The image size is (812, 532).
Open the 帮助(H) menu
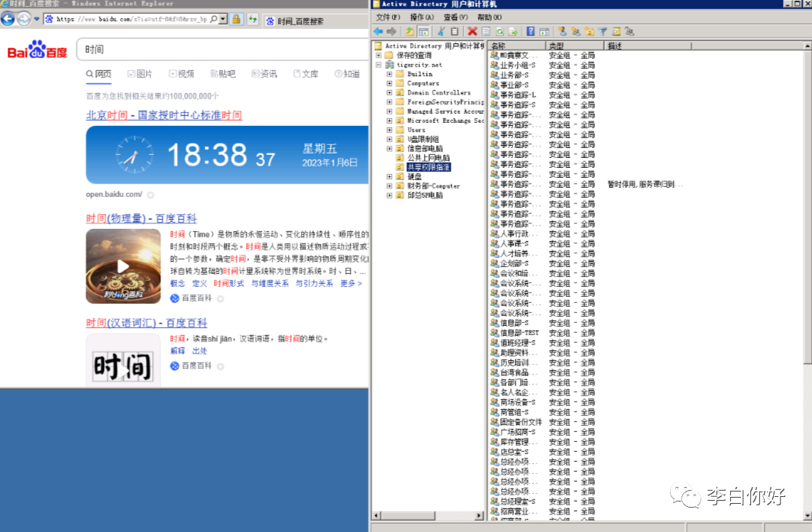click(x=490, y=17)
